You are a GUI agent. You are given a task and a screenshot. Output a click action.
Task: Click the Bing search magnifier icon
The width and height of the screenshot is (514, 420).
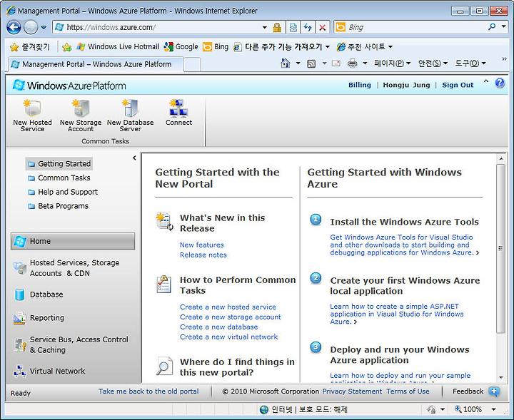click(491, 27)
